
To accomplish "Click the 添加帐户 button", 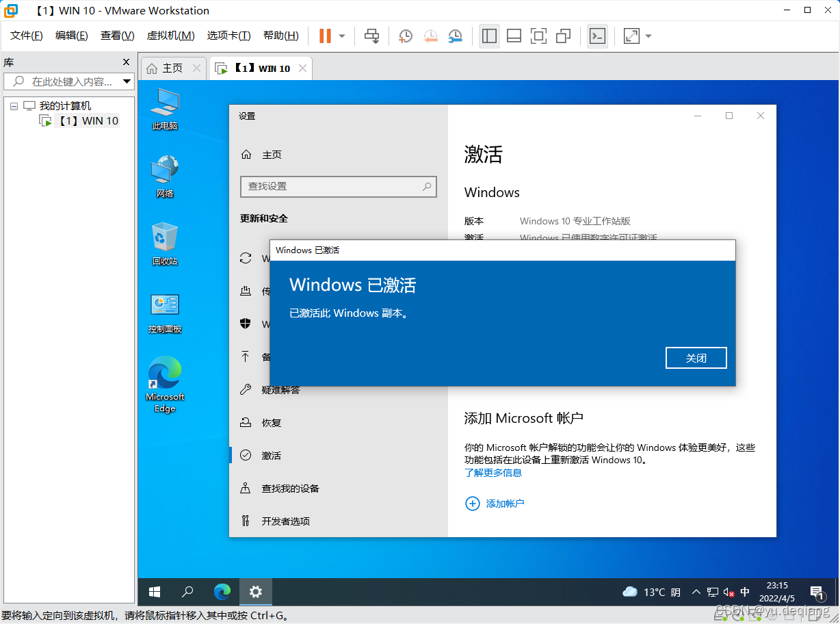I will 495,504.
